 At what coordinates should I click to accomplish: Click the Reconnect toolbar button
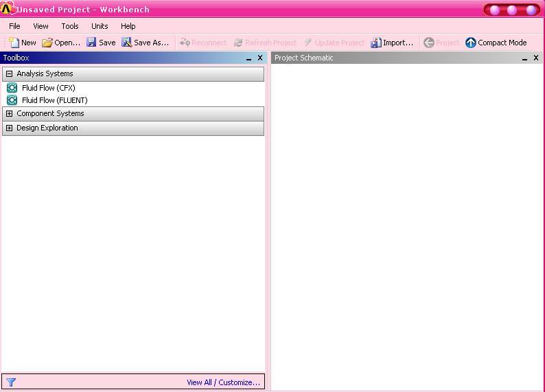203,43
